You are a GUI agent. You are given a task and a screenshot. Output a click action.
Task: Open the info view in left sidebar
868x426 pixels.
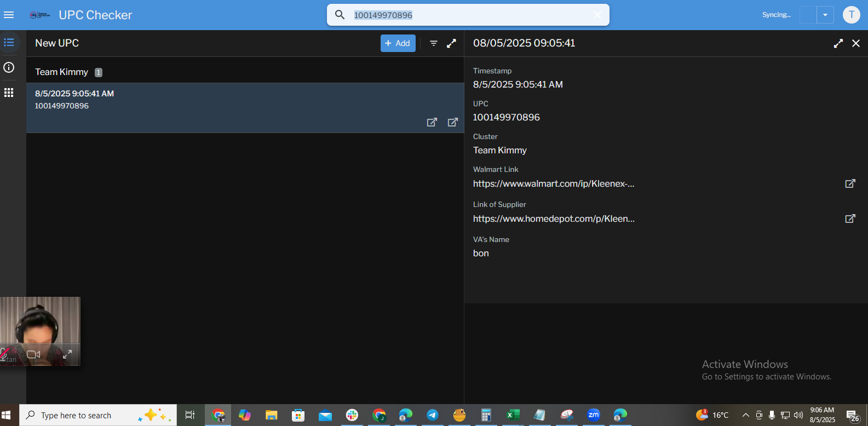9,67
